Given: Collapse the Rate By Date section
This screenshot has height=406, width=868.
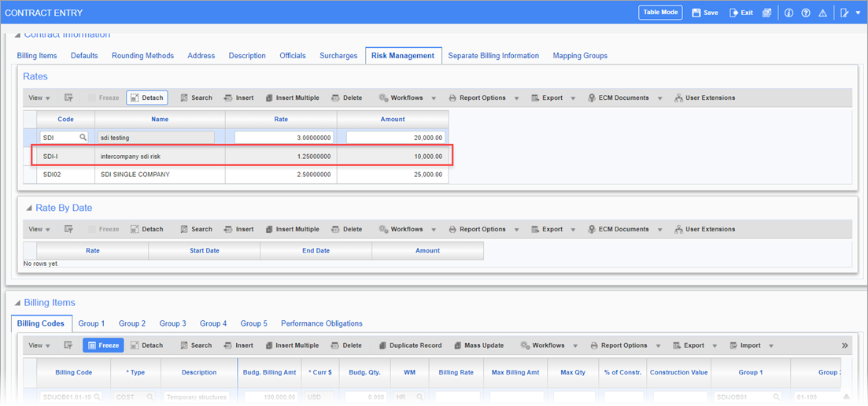Looking at the screenshot, I should (29, 209).
